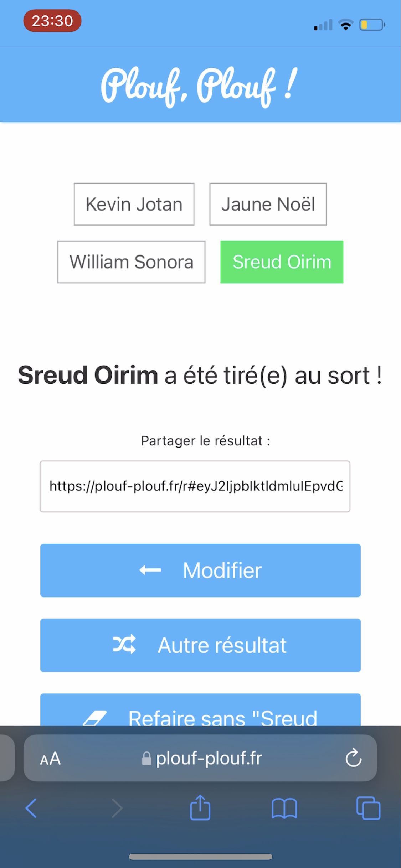401x868 pixels.
Task: Click Refaire sans "Sreud button
Action: tap(200, 709)
